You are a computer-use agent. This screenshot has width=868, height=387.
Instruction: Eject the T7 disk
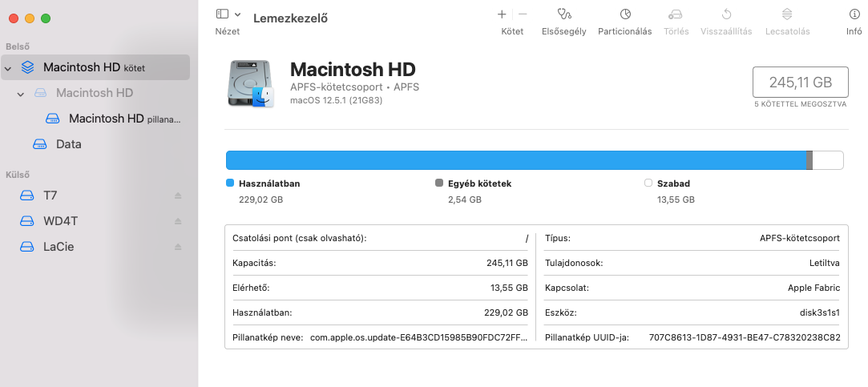coord(178,196)
